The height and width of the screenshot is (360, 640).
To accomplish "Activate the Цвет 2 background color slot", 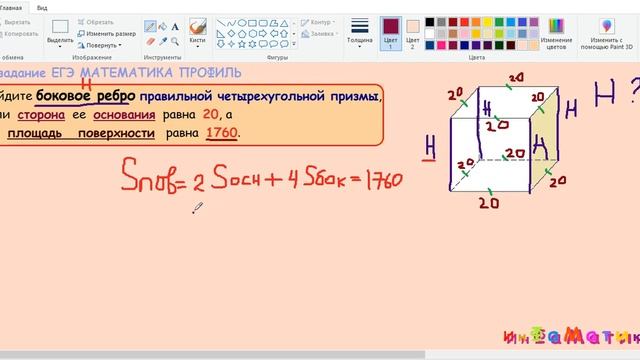I will coord(413,33).
